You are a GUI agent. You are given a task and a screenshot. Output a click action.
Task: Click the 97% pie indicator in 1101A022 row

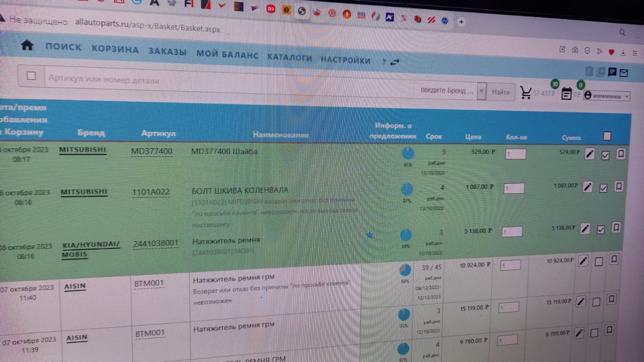tap(407, 189)
